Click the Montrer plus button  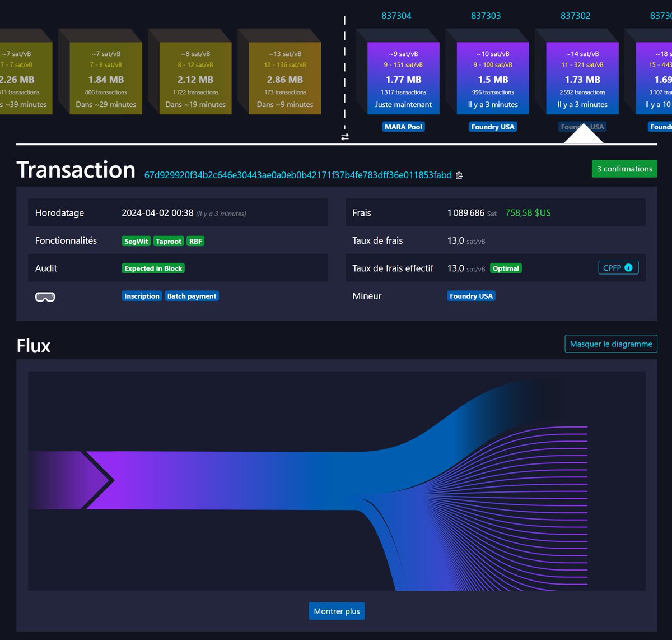click(337, 611)
